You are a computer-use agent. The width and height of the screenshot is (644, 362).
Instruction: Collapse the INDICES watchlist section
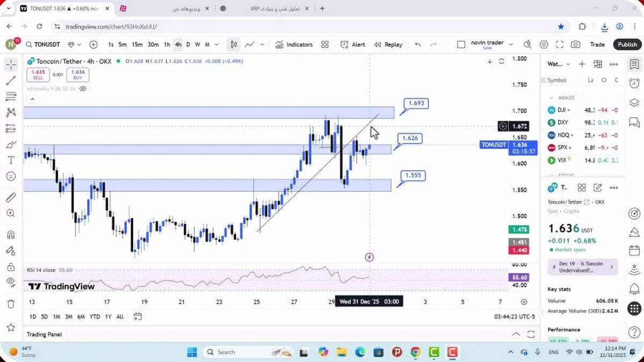551,98
